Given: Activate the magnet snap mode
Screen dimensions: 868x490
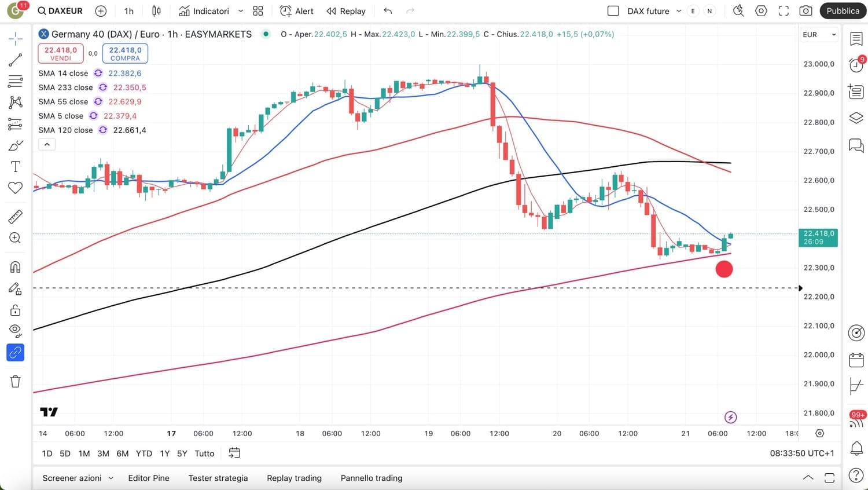Looking at the screenshot, I should (x=16, y=267).
